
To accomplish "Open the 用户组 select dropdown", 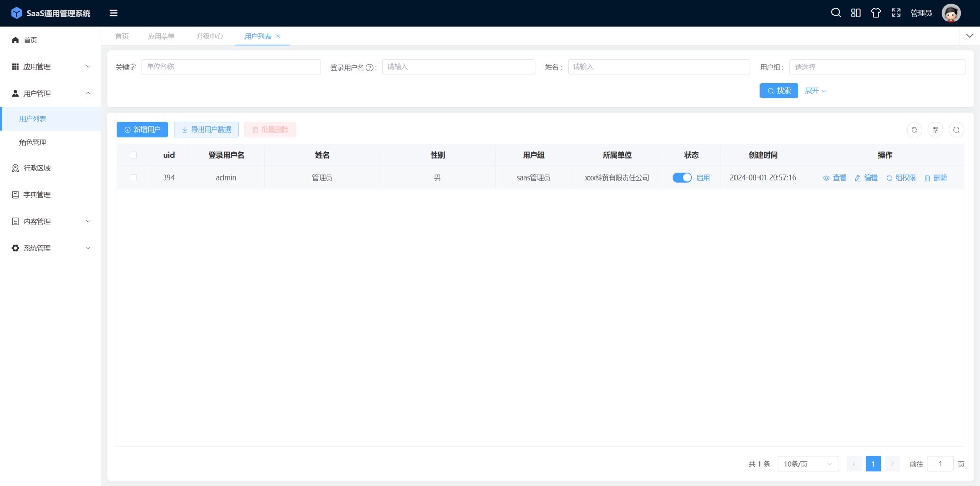I will pyautogui.click(x=876, y=67).
